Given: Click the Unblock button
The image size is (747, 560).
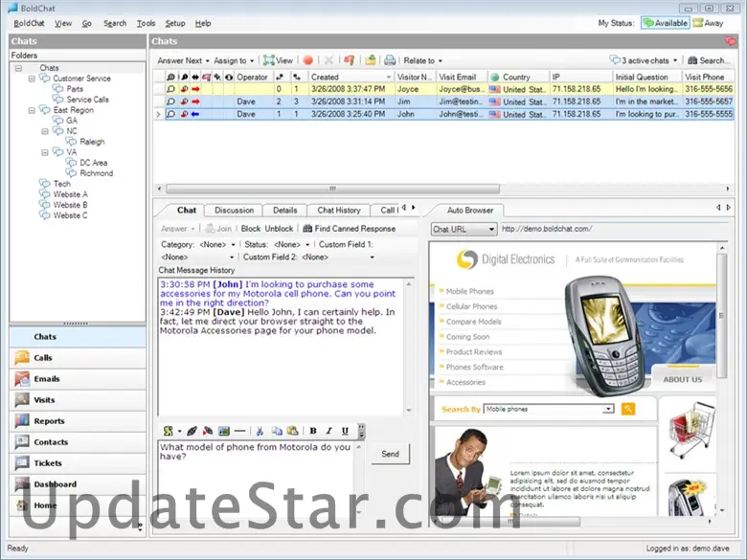Looking at the screenshot, I should tap(279, 229).
